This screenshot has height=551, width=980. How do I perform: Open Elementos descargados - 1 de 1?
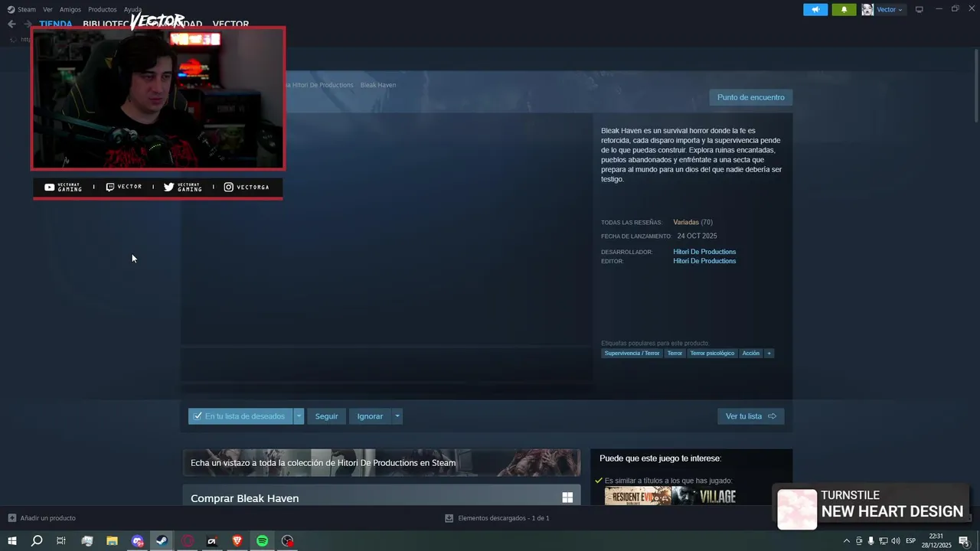(498, 518)
